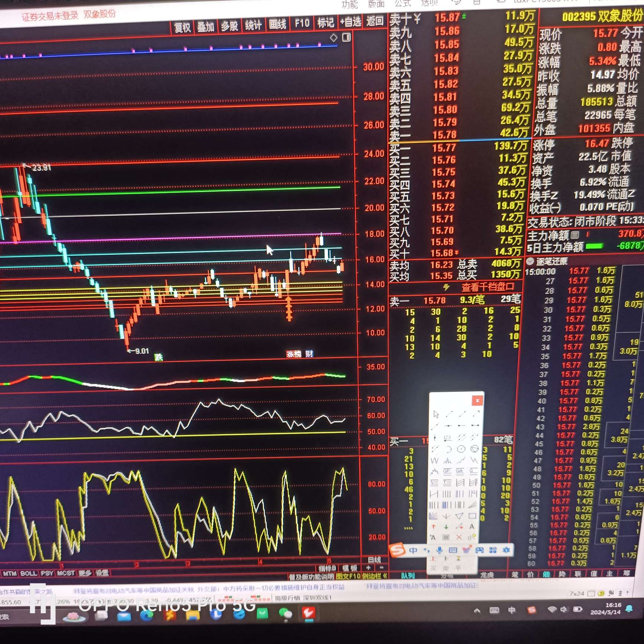
Task: Select the arc drawing tool
Action: [449, 449]
